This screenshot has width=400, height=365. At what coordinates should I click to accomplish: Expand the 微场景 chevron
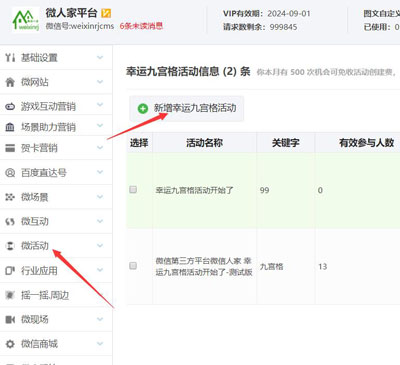(100, 197)
